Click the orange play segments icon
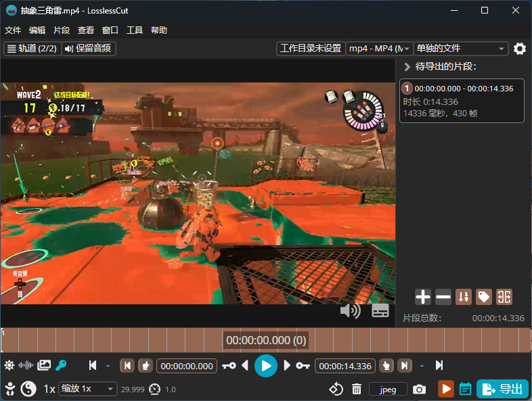 point(446,389)
